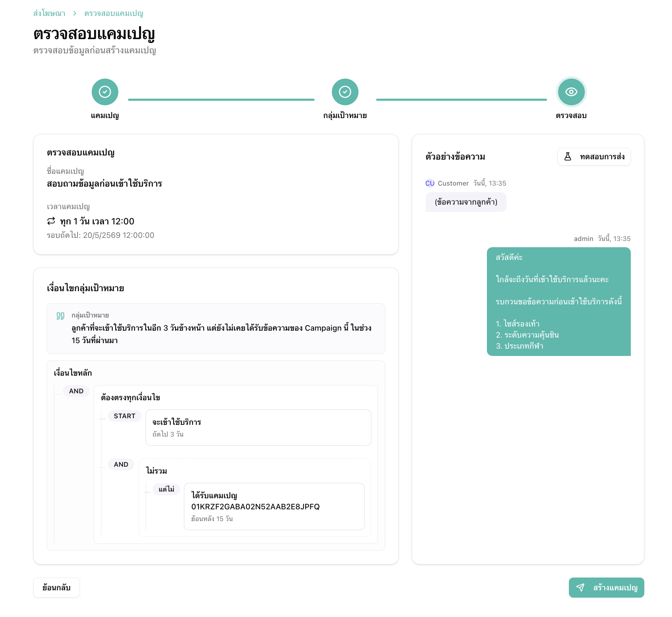Click the แคมเปญ step checkmark circle

[x=105, y=92]
